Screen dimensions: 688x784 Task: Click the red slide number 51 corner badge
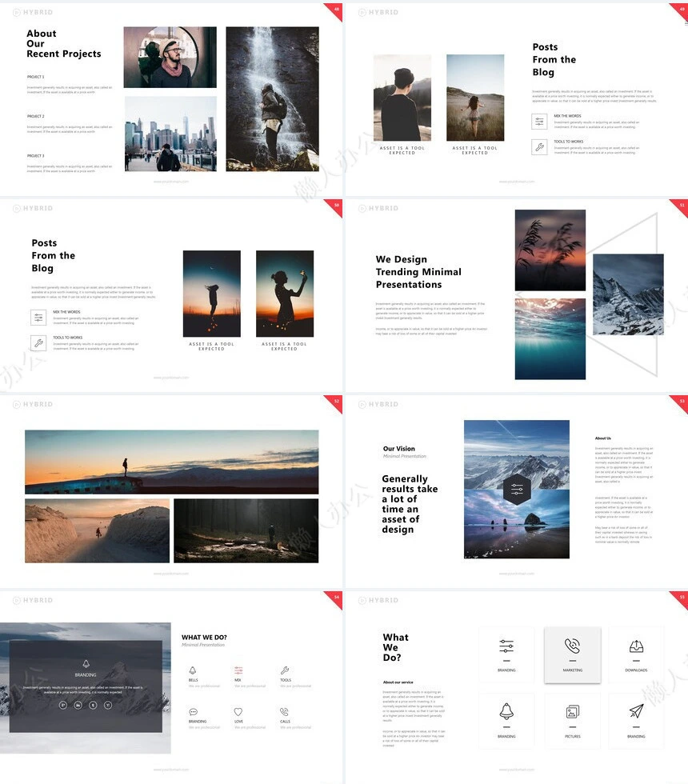point(681,206)
